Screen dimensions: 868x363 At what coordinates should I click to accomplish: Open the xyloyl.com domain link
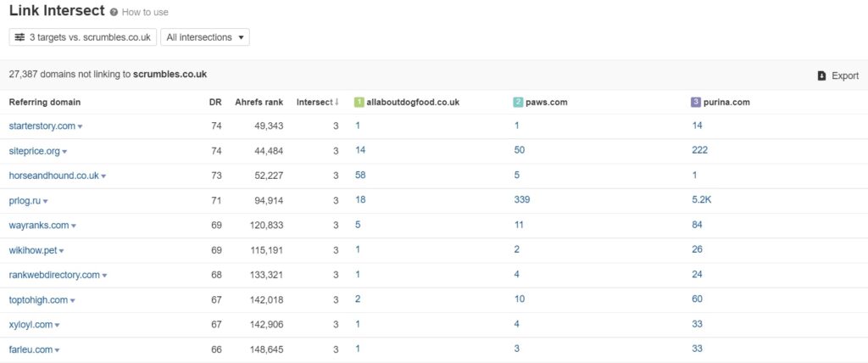tap(31, 325)
